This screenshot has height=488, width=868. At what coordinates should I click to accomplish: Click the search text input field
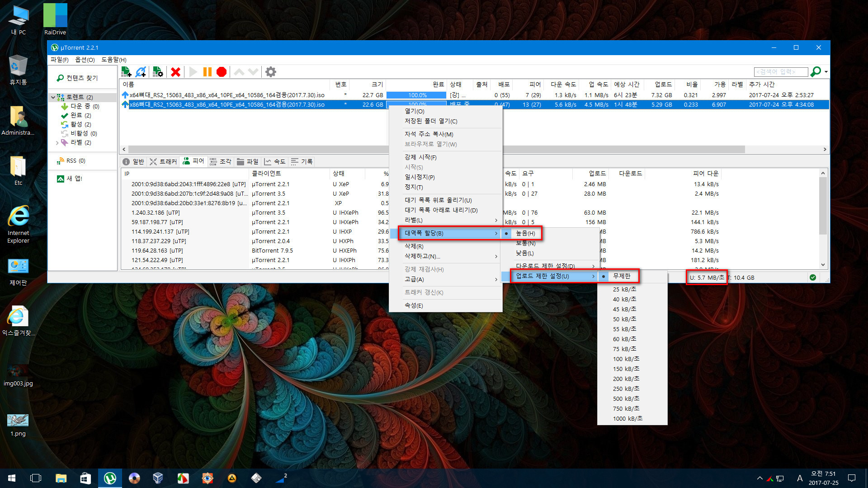[x=781, y=72]
